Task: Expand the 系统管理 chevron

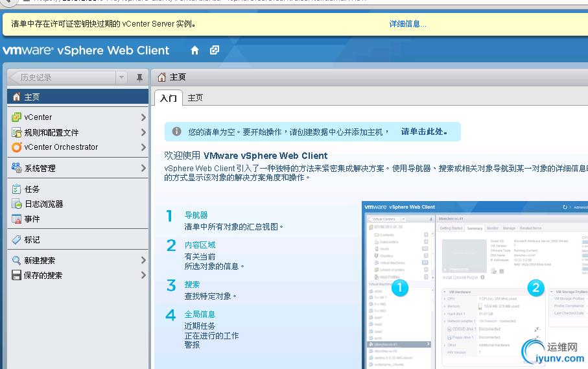Action: pos(143,168)
